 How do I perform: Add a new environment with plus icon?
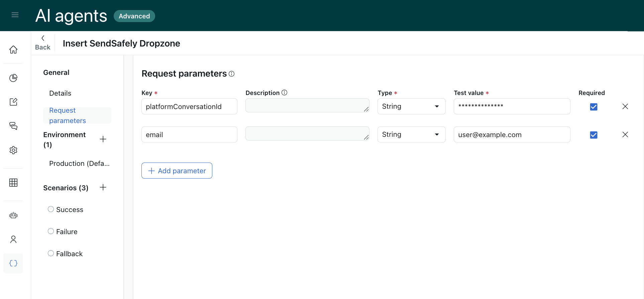[x=103, y=139]
